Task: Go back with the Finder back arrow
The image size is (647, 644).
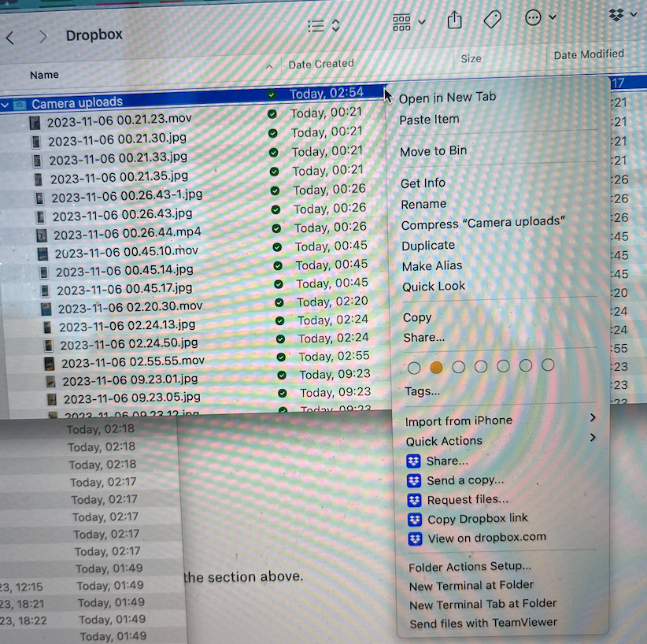Action: (10, 38)
